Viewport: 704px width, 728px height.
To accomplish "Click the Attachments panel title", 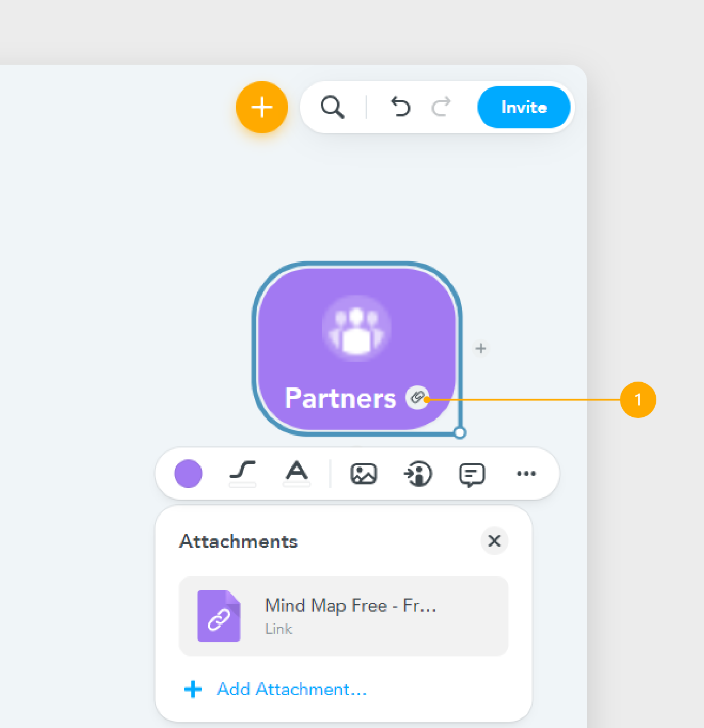I will pos(238,541).
